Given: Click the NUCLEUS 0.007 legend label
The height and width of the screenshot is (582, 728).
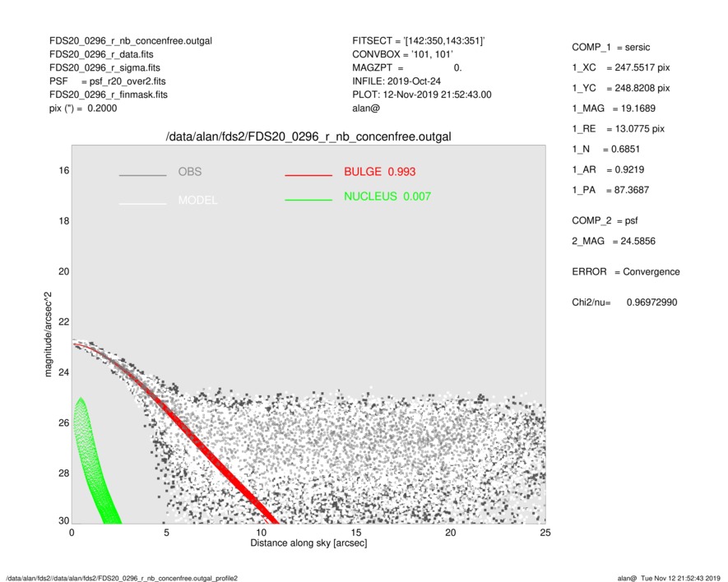Looking at the screenshot, I should 387,196.
